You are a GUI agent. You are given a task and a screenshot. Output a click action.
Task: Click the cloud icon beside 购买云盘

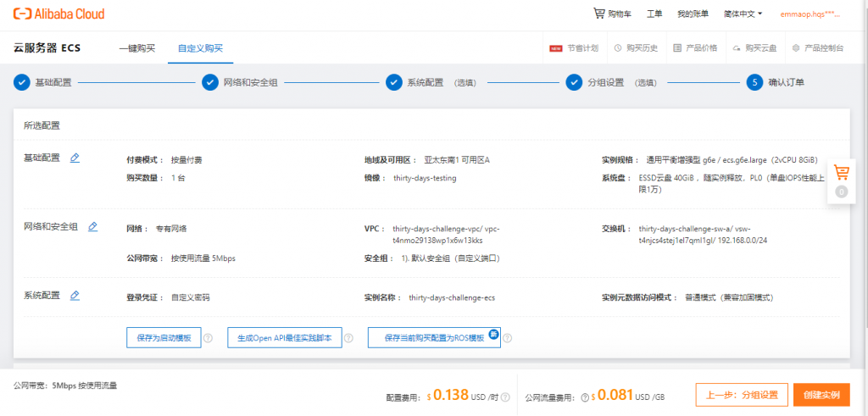[x=737, y=48]
